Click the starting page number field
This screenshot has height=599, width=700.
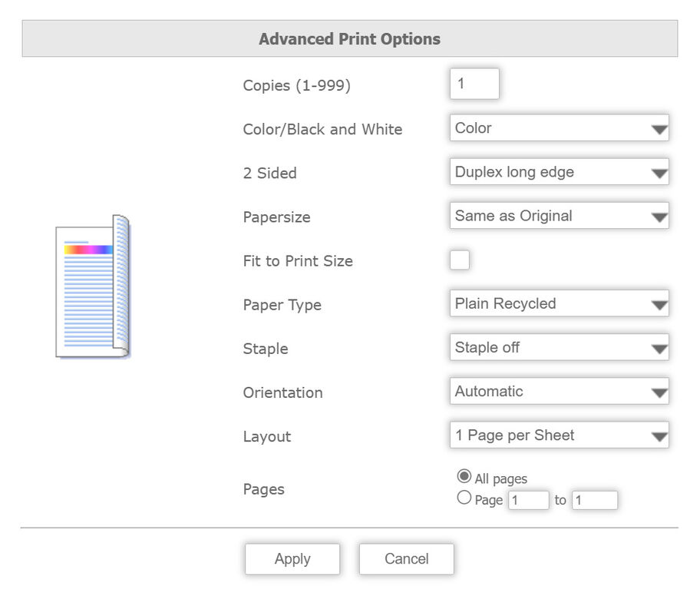point(528,501)
